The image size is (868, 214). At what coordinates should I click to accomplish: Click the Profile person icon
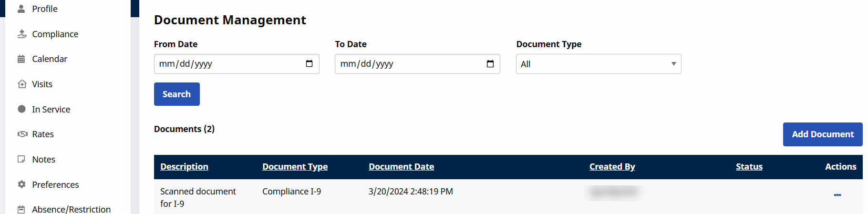21,9
